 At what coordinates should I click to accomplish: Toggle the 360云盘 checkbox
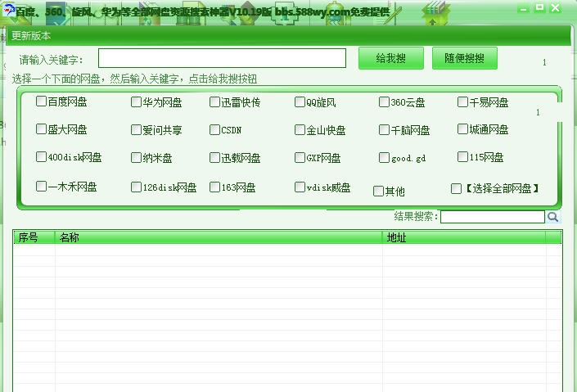click(384, 101)
